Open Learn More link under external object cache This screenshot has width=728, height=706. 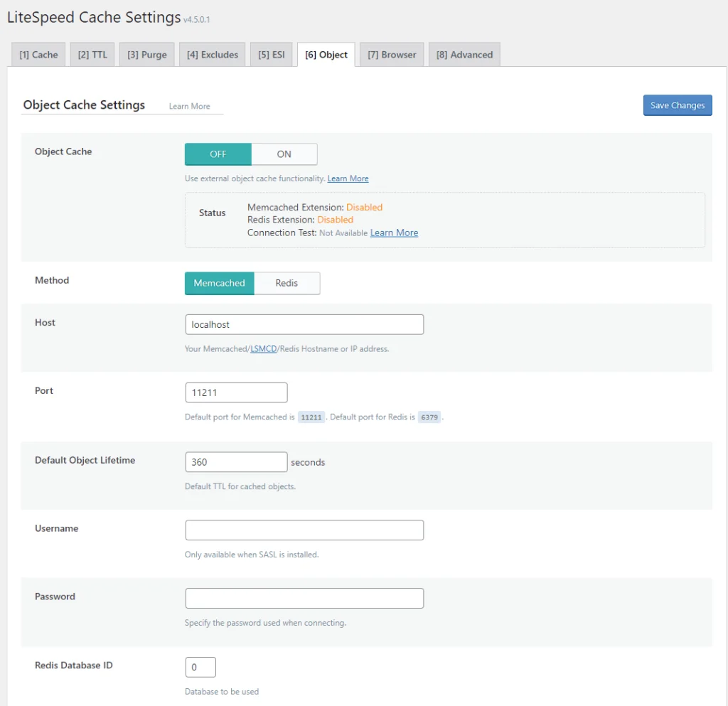[x=348, y=178]
